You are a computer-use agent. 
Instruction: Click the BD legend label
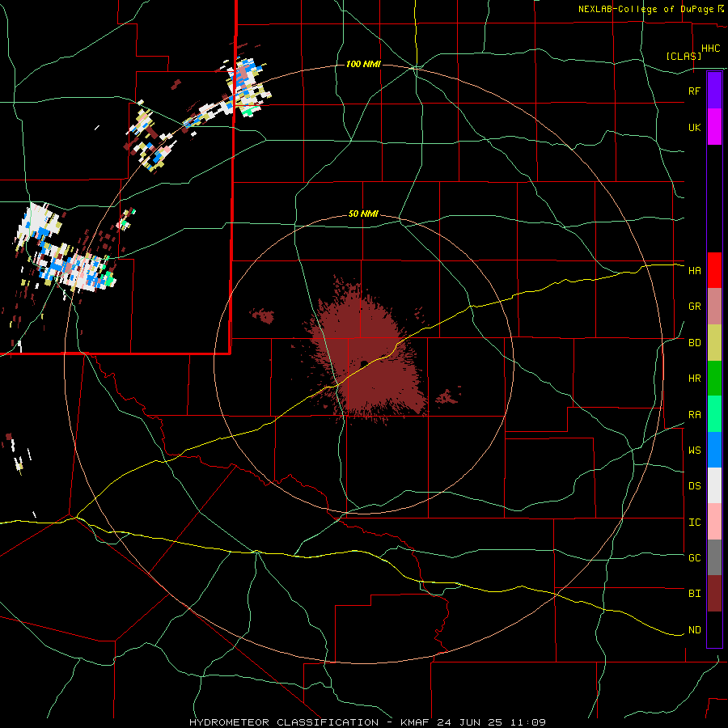694,343
